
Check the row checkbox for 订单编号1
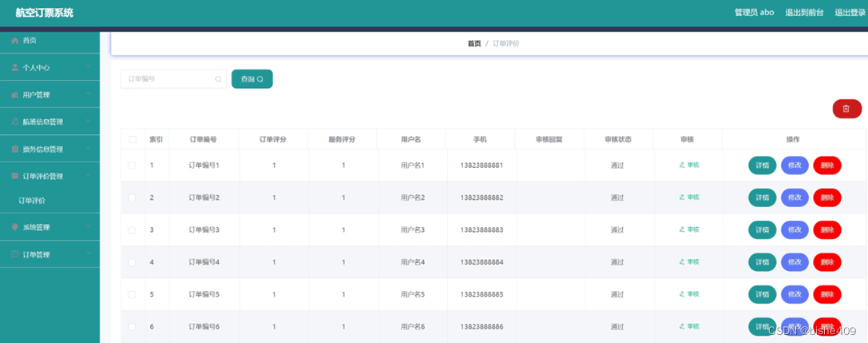coord(132,166)
